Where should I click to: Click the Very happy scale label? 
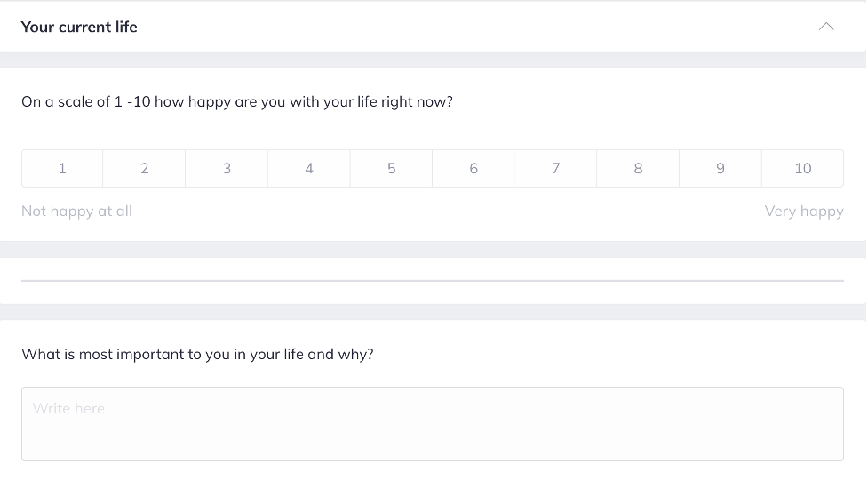pos(804,212)
